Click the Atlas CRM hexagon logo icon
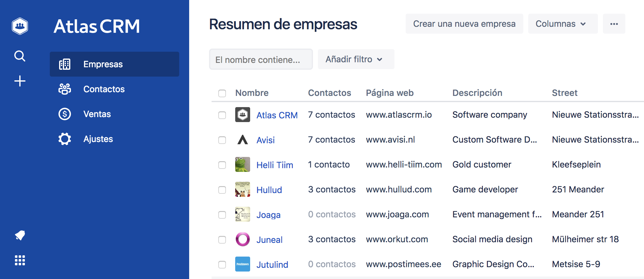This screenshot has width=644, height=279. 20,26
